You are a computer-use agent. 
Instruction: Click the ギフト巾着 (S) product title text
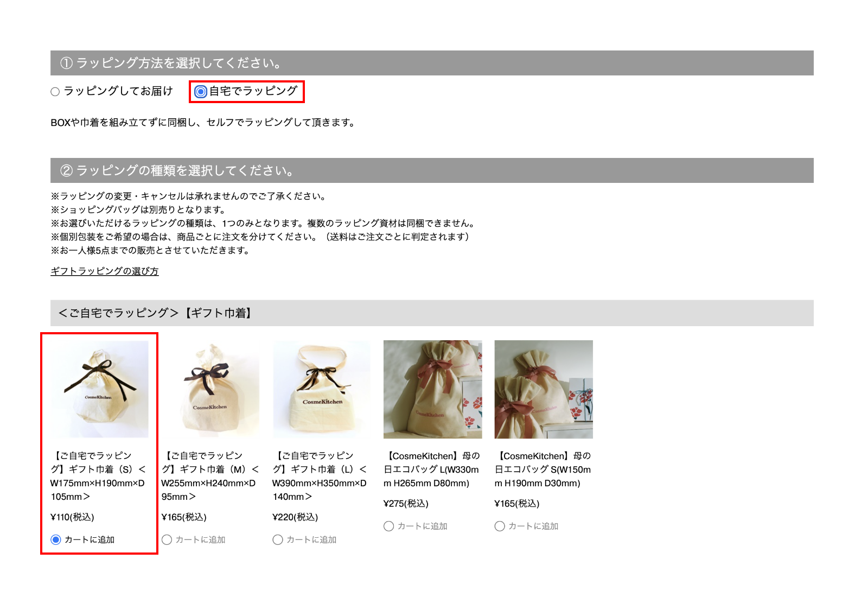point(99,476)
